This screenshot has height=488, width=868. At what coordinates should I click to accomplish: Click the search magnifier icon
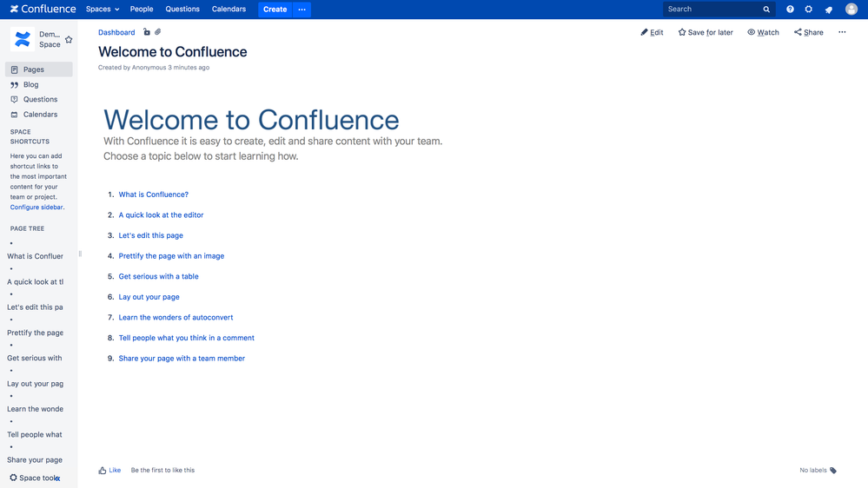766,10
